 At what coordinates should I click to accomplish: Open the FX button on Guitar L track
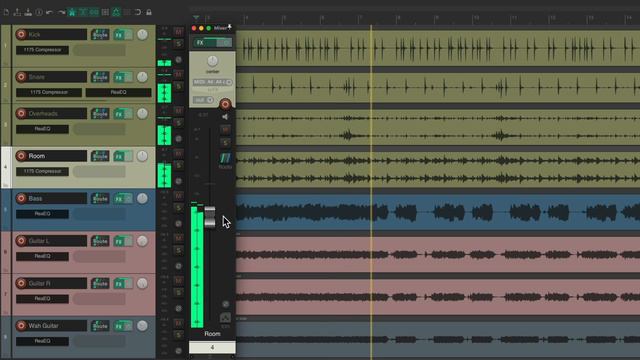(119, 241)
